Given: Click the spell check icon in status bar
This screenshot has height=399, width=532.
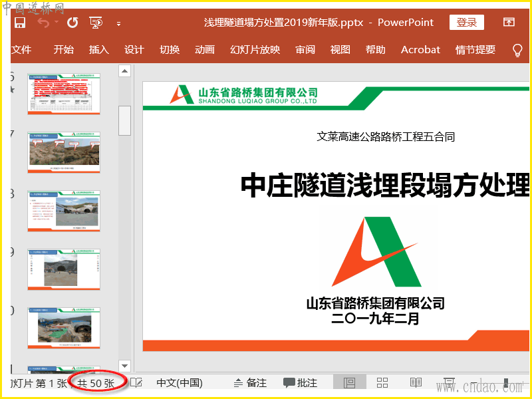Looking at the screenshot, I should [136, 383].
